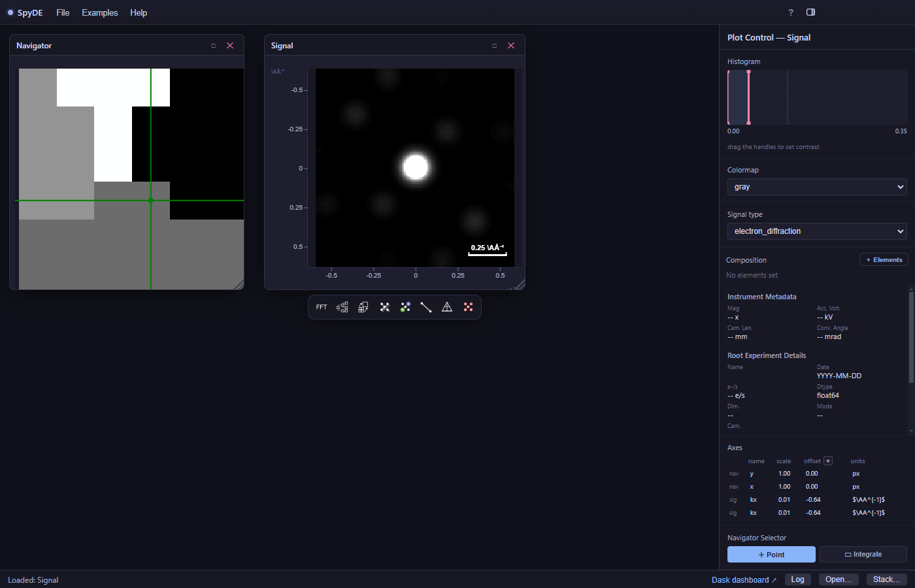Click the 0.25 Å⁻¹ scale bar label
The image size is (915, 588).
pyautogui.click(x=488, y=248)
